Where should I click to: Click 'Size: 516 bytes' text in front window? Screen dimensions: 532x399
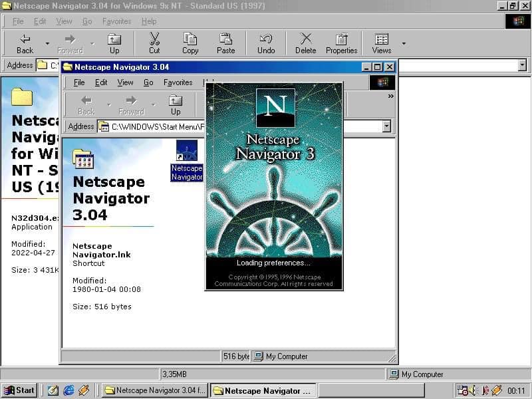[102, 307]
